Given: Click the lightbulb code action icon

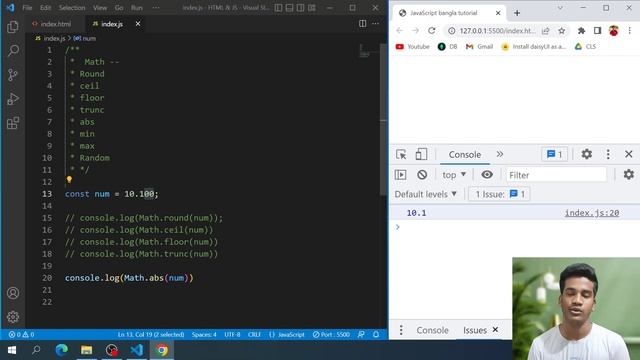Looking at the screenshot, I should point(69,179).
